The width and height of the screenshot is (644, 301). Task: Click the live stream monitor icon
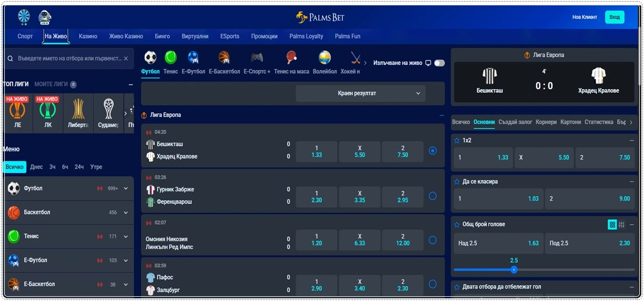(428, 63)
